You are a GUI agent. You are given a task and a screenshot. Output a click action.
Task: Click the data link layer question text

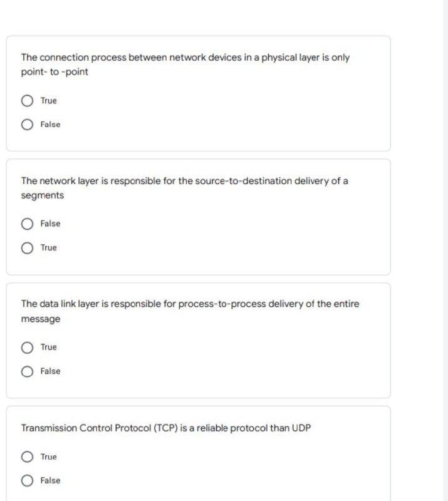tap(190, 311)
